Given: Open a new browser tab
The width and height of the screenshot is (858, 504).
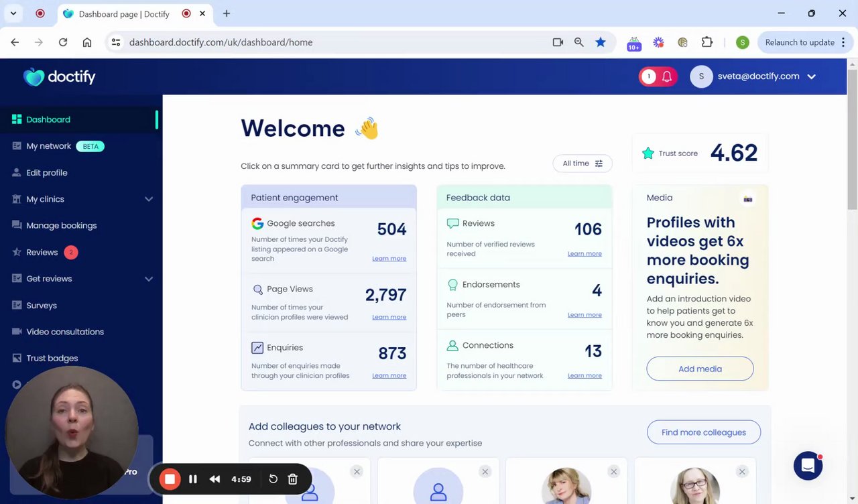Looking at the screenshot, I should pos(227,13).
